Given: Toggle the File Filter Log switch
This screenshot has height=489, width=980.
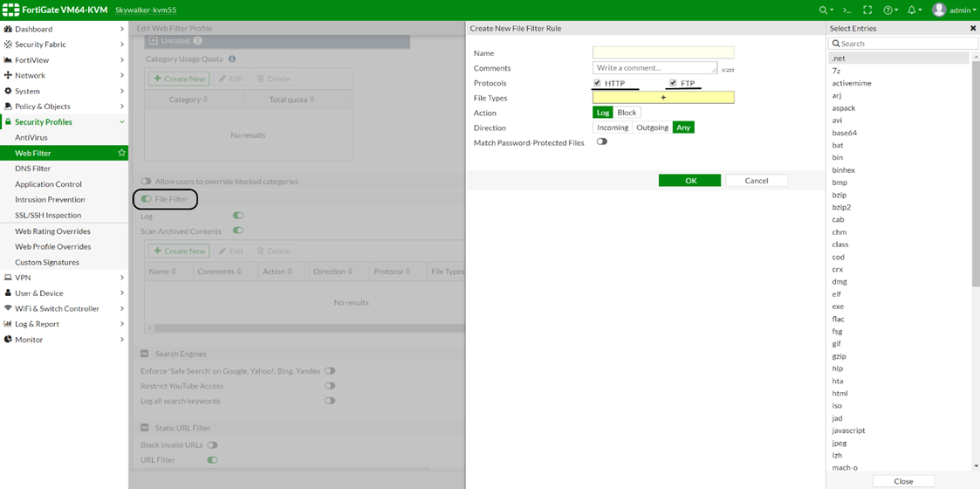Looking at the screenshot, I should pyautogui.click(x=237, y=215).
